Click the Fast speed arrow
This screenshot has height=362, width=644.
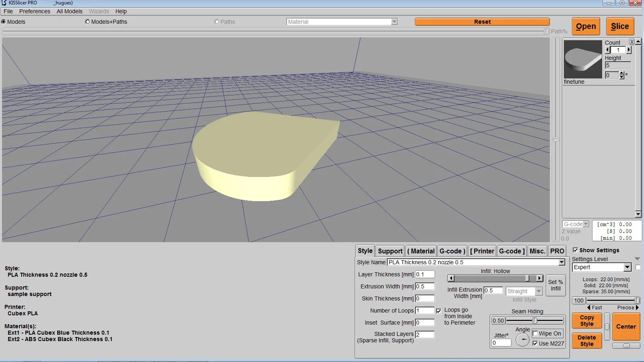(589, 308)
